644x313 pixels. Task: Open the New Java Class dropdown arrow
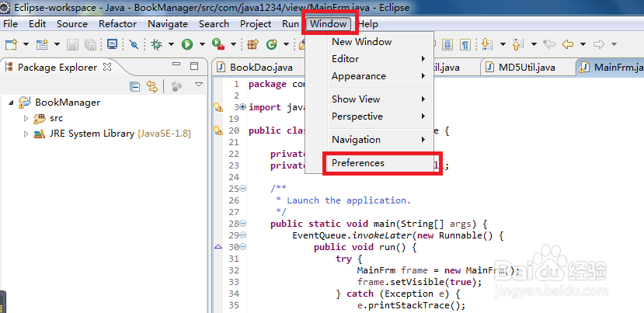(287, 44)
